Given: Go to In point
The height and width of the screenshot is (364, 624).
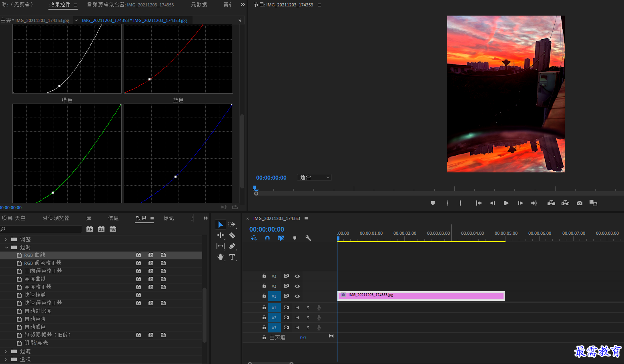Looking at the screenshot, I should coord(478,203).
